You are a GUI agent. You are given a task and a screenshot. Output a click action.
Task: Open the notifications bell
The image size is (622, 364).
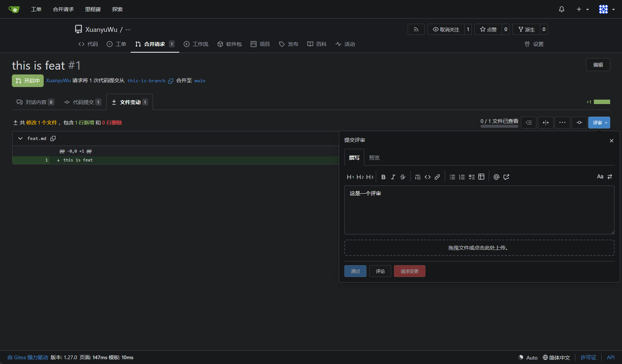pyautogui.click(x=562, y=9)
